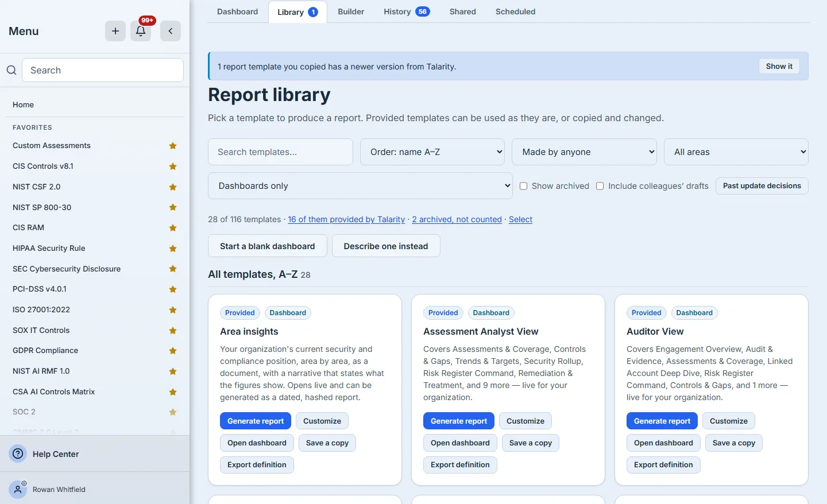
Task: Export definition of Auditor View
Action: tap(663, 464)
